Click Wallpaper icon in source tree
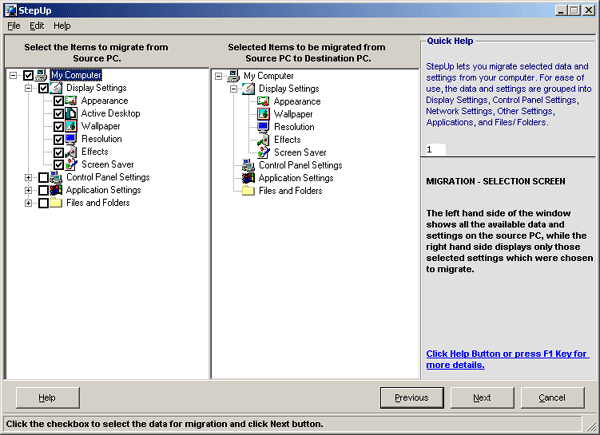The image size is (600, 435). (x=71, y=126)
